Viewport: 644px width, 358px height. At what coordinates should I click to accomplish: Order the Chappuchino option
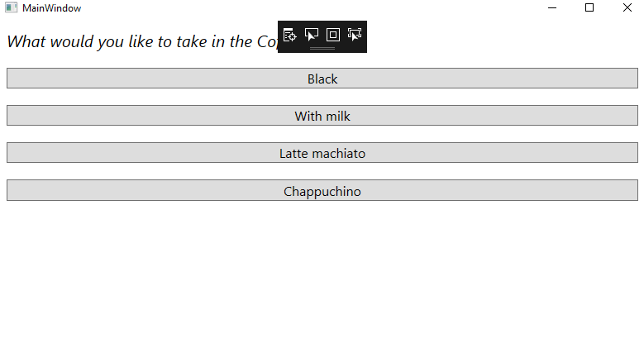tap(322, 190)
